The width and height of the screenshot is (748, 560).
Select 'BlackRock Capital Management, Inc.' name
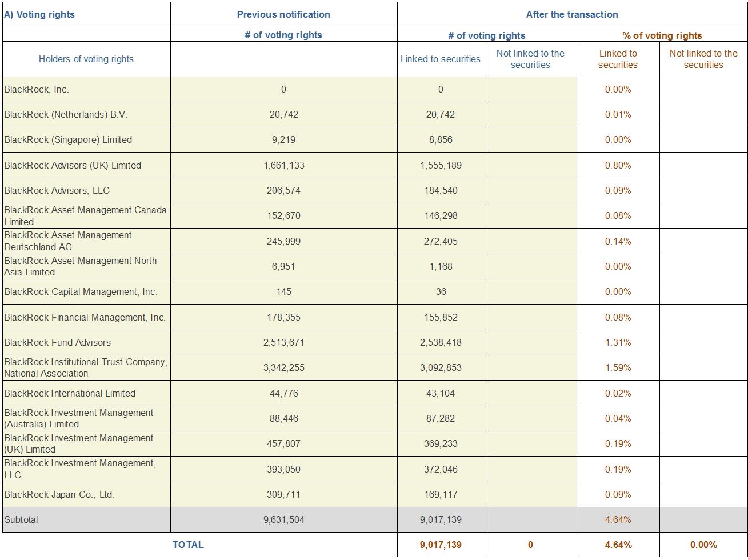pos(81,291)
